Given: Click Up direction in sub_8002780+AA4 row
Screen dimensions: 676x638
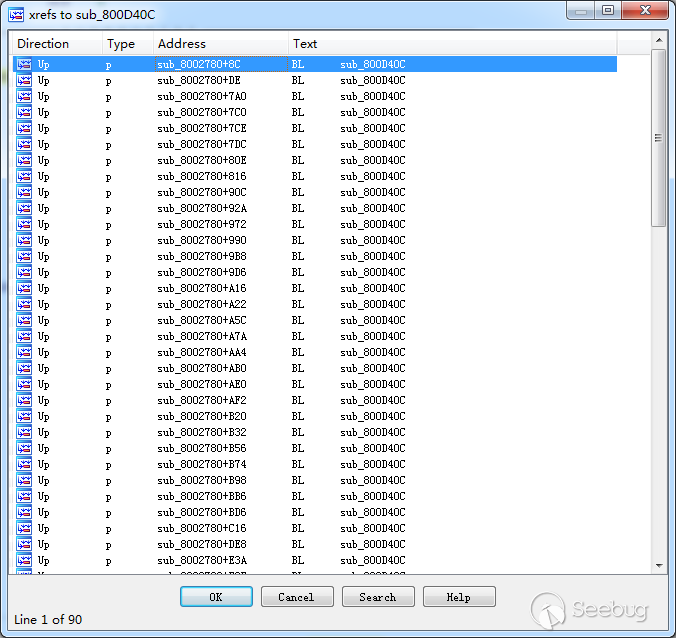Looking at the screenshot, I should click(x=44, y=353).
